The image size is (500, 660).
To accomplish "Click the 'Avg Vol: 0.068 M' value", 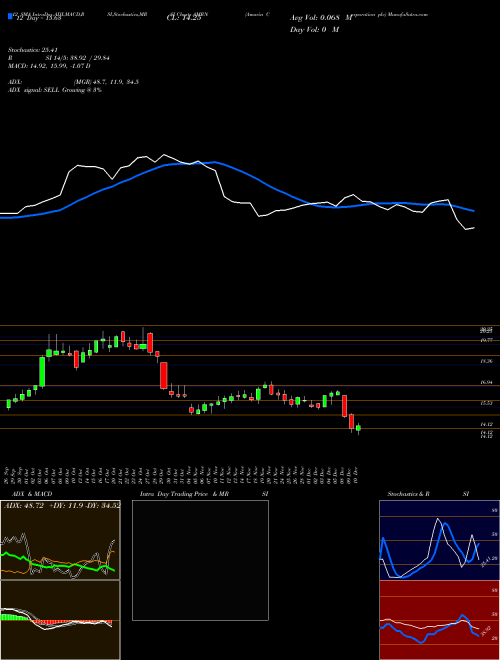I will click(321, 18).
